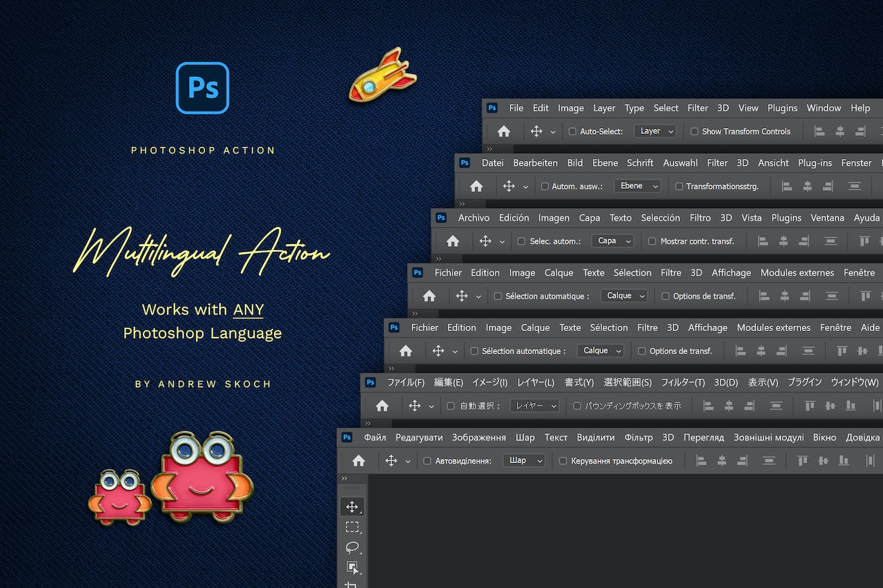Click the Home icon in Ukrainian options bar
The image size is (883, 588).
click(x=359, y=460)
